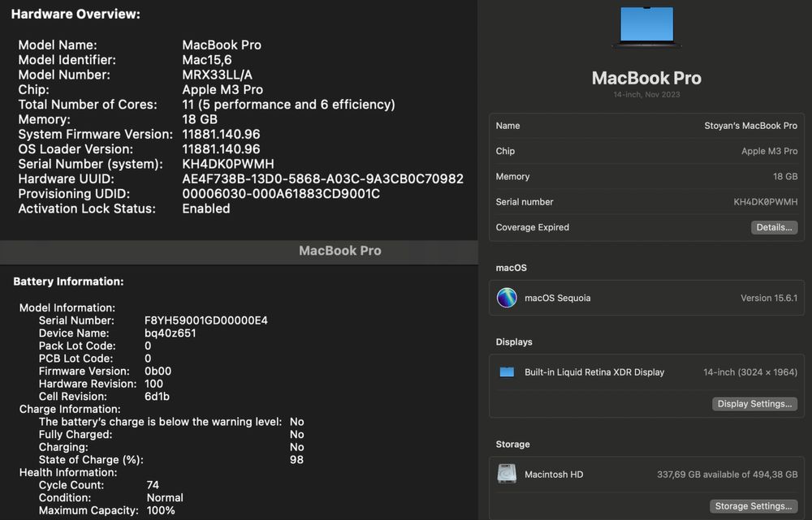
Task: Open Storage Settings…
Action: [753, 506]
